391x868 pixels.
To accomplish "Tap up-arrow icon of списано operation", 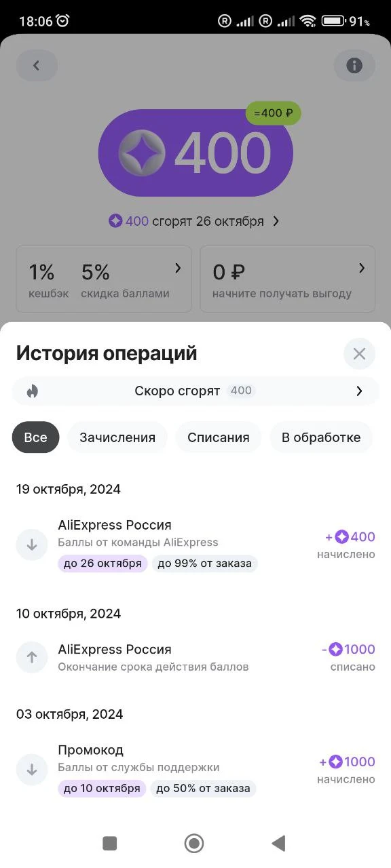I will pos(32,657).
